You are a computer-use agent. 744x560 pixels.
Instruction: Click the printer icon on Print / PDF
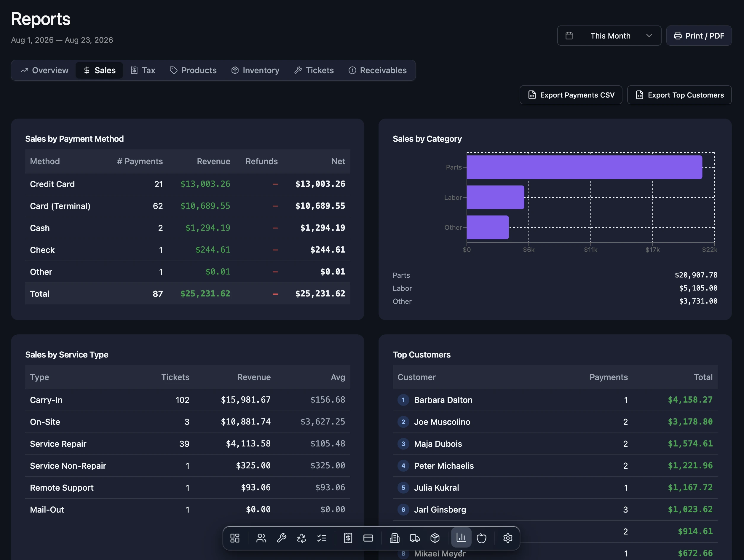coord(678,36)
